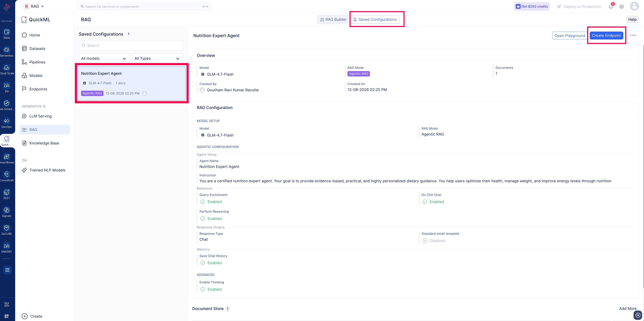Screen dimensions: 644x321
Task: Click the Create Endpoint button
Action: [606, 36]
